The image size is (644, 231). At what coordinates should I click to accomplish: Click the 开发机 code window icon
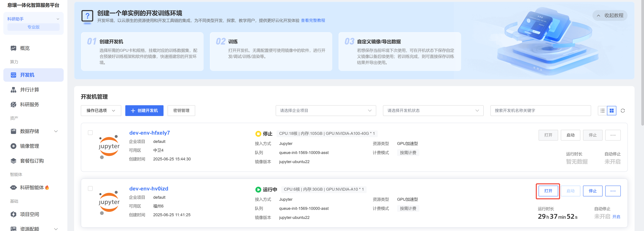(x=13, y=75)
